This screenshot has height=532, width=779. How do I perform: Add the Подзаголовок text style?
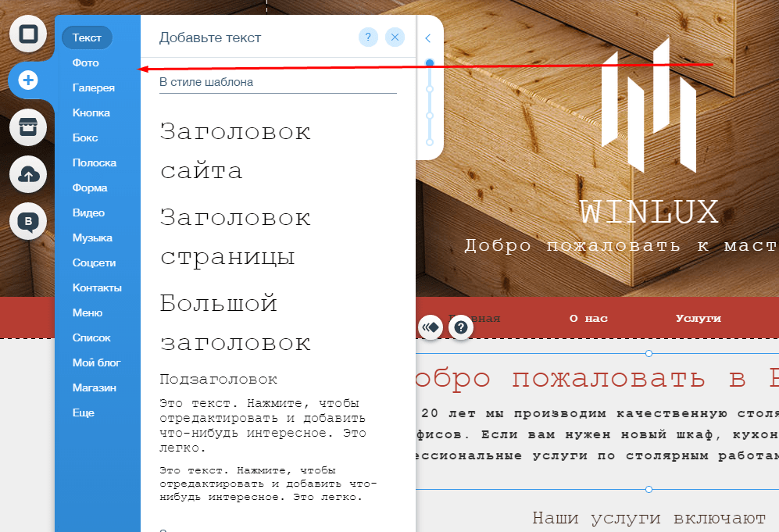pyautogui.click(x=218, y=380)
